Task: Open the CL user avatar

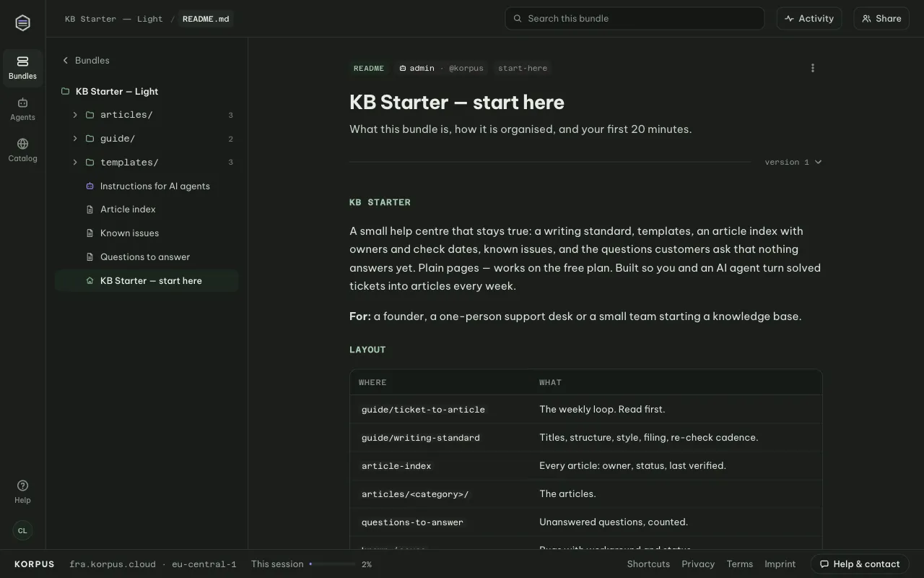Action: 22,530
